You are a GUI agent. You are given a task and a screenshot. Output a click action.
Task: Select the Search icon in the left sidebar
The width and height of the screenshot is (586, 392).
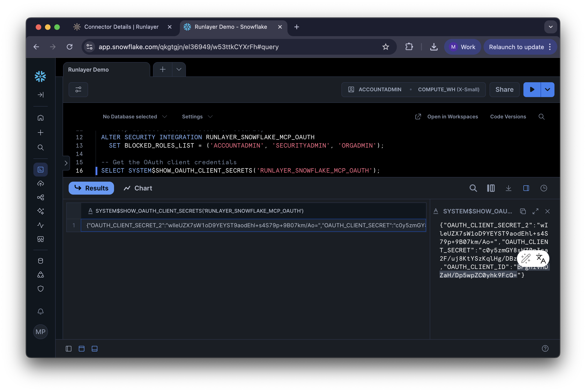click(x=41, y=148)
